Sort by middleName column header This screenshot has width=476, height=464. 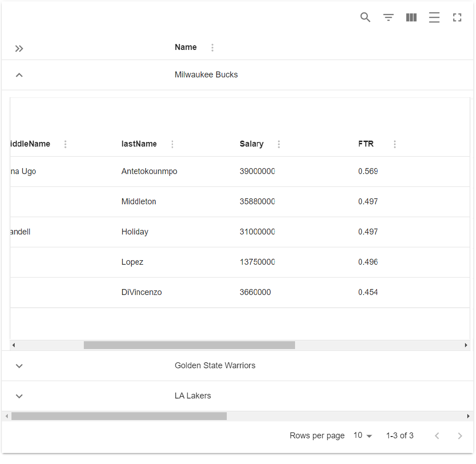coord(30,144)
